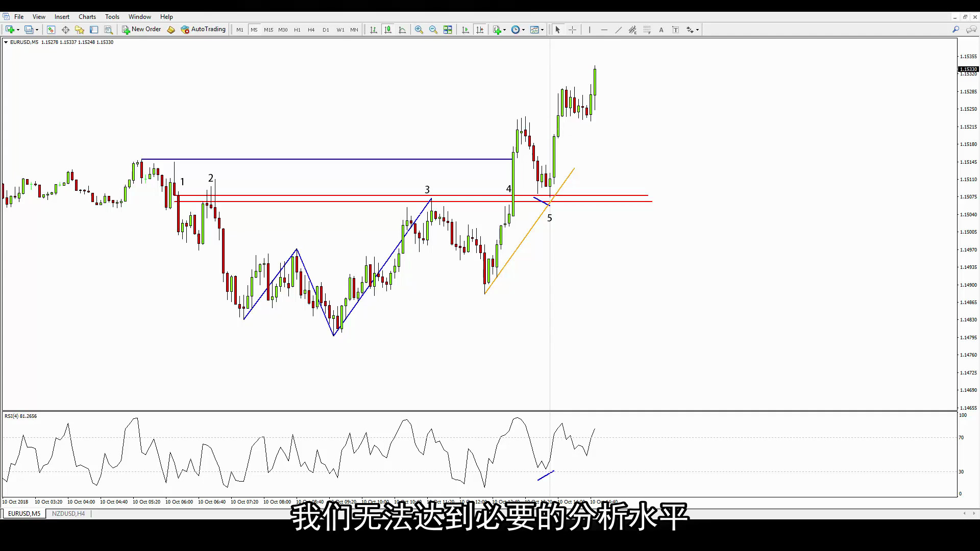The image size is (980, 551).
Task: Open the Navigator star-folder icon
Action: [80, 30]
